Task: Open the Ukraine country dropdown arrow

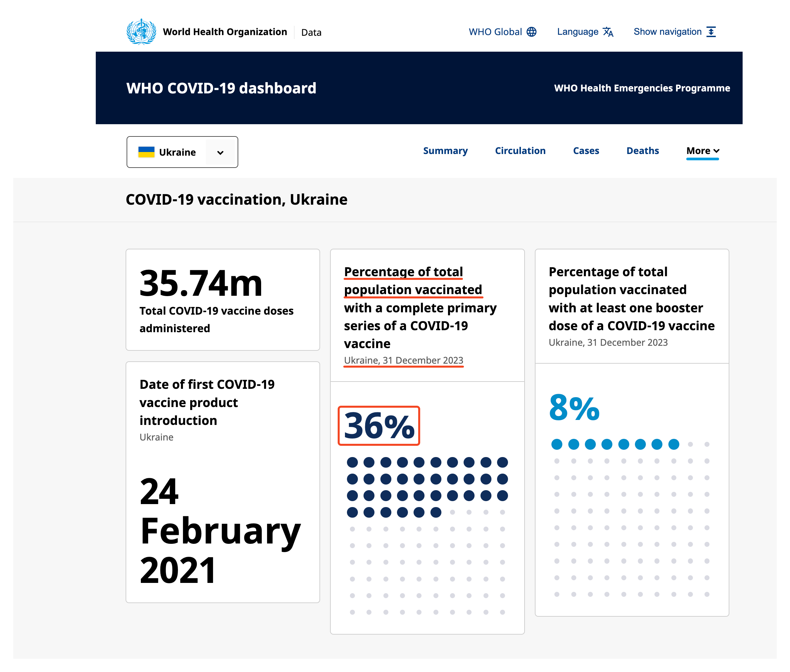Action: click(220, 152)
